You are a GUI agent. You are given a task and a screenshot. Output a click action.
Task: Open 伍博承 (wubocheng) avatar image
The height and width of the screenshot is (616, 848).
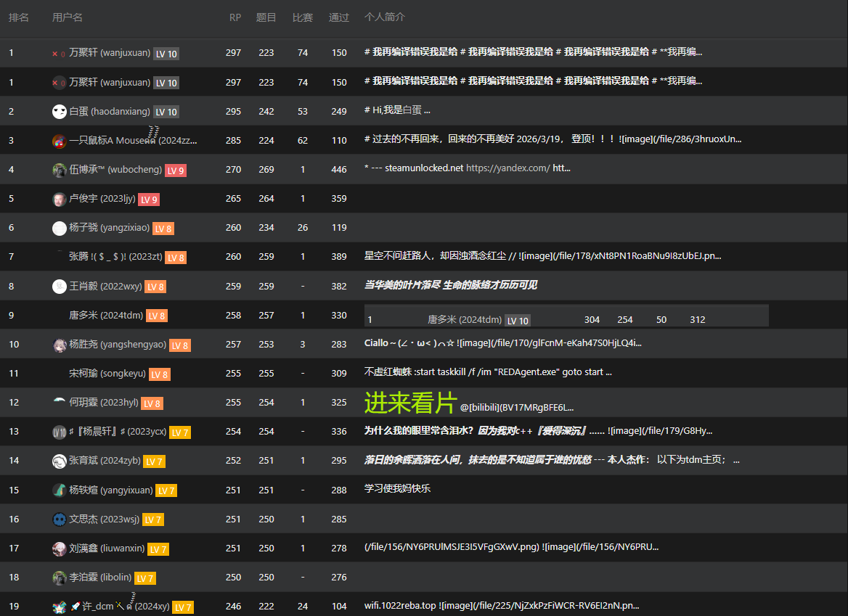pyautogui.click(x=59, y=170)
